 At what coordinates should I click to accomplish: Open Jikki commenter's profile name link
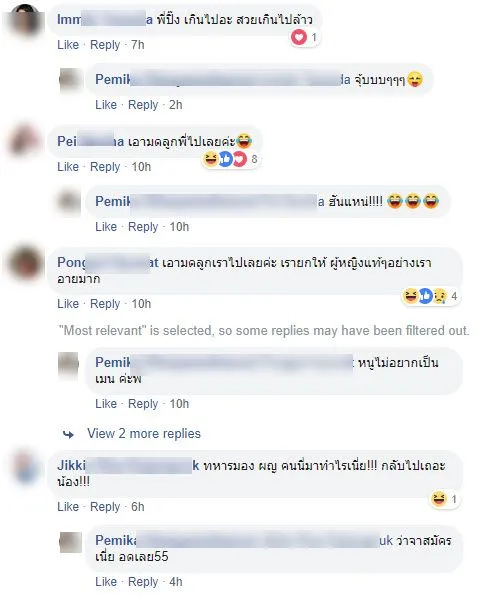[128, 465]
